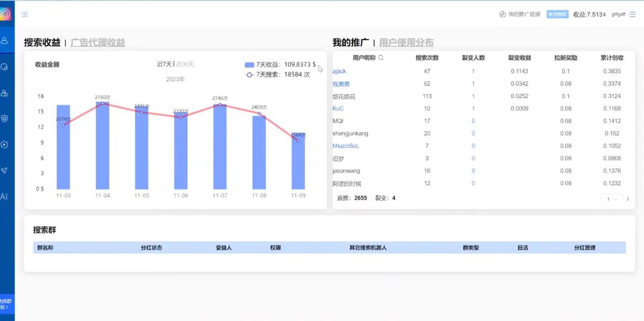Image resolution: width=644 pixels, height=321 pixels.
Task: Click 裂变人数 0 in MQI row
Action: [x=473, y=121]
